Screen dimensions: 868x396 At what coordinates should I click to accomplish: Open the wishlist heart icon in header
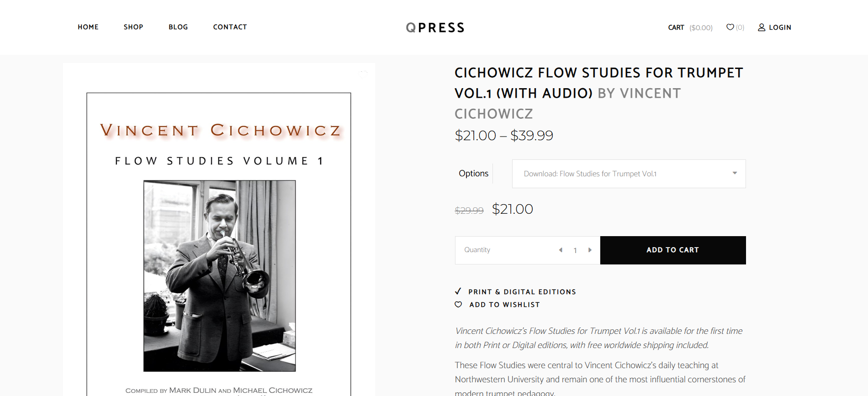pyautogui.click(x=730, y=27)
